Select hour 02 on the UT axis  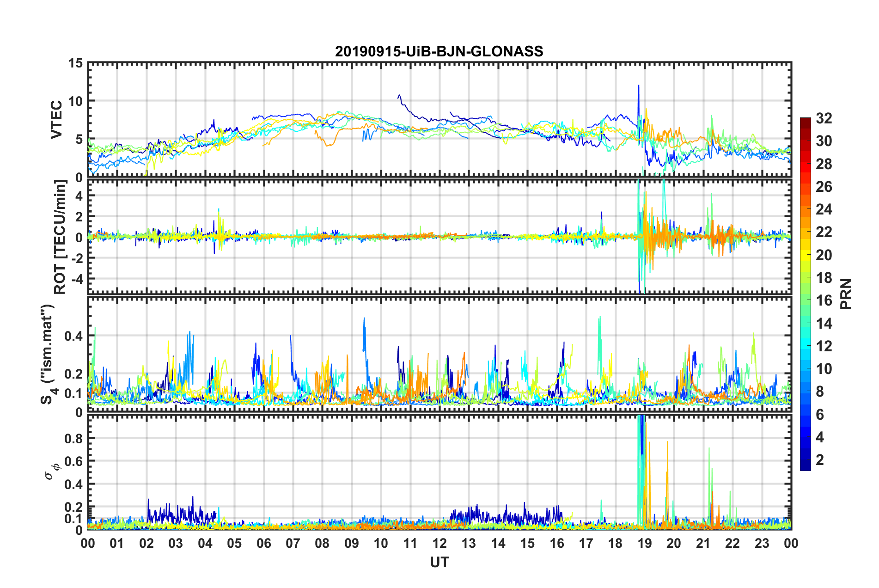click(146, 543)
